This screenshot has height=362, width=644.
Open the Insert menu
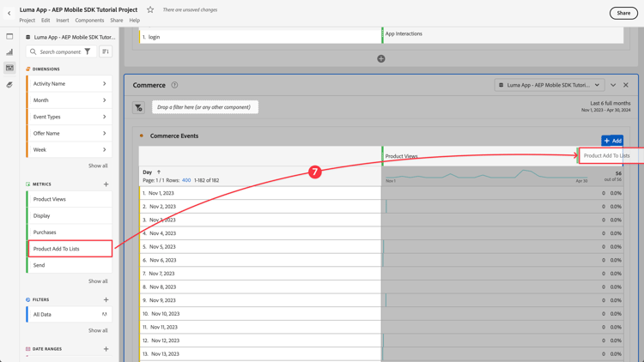coord(63,20)
